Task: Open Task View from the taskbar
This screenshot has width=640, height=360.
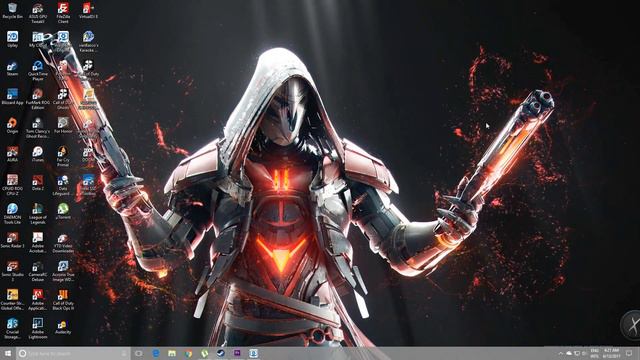Action: (139, 353)
